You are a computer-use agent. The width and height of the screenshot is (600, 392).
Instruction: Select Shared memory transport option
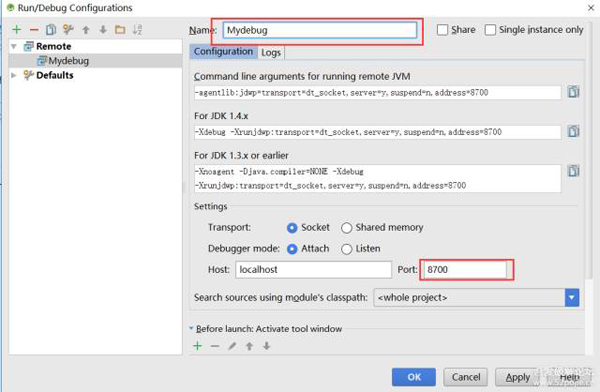click(x=347, y=228)
